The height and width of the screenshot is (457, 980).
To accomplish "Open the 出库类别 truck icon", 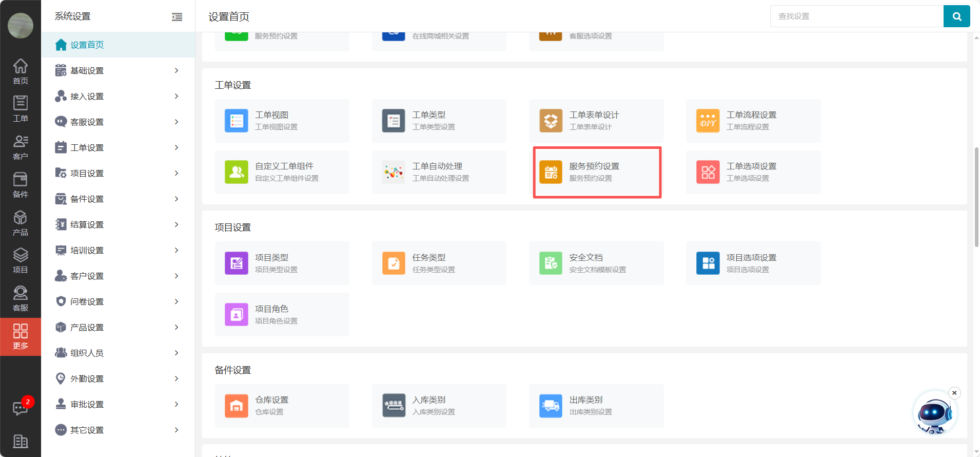I will pyautogui.click(x=551, y=406).
